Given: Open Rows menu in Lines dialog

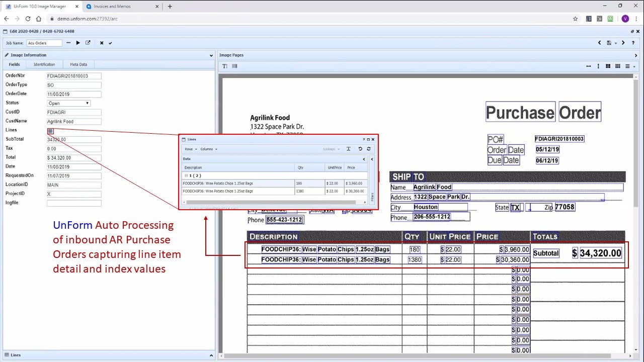Looking at the screenshot, I should click(x=190, y=149).
